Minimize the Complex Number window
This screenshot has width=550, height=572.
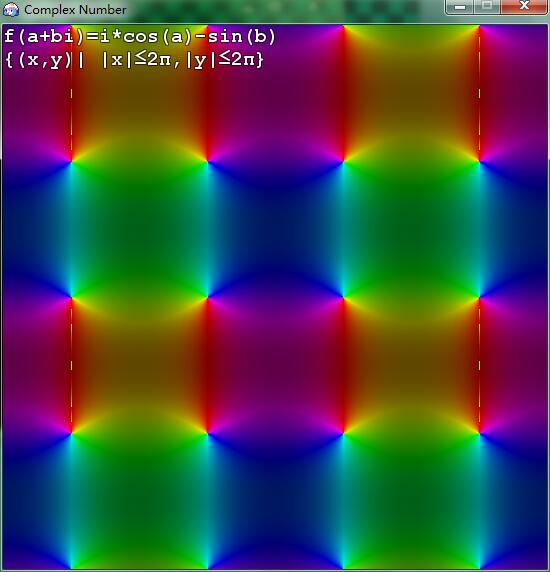[x=460, y=7]
